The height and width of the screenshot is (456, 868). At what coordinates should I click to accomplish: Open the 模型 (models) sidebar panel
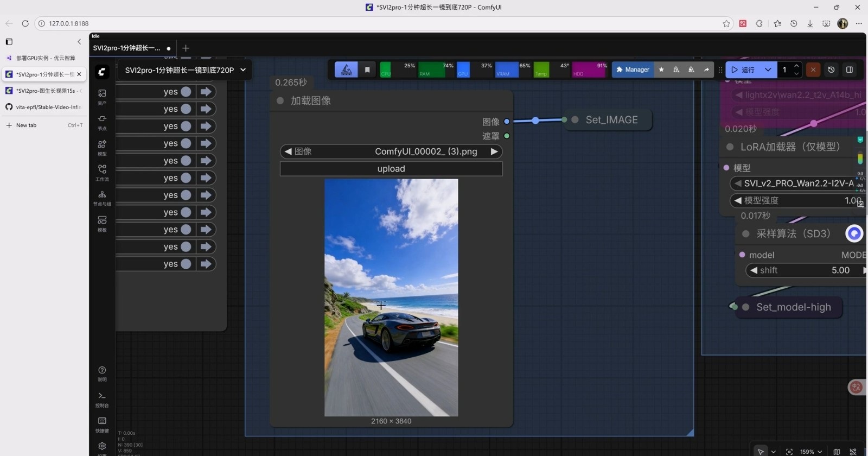tap(102, 147)
